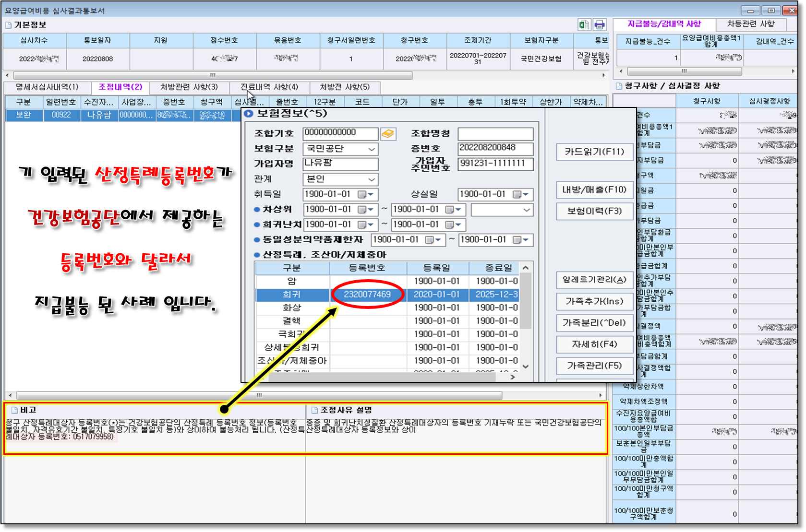Click calendar icon in 희귀난치 end date
The width and height of the screenshot is (806, 532).
pyautogui.click(x=450, y=225)
